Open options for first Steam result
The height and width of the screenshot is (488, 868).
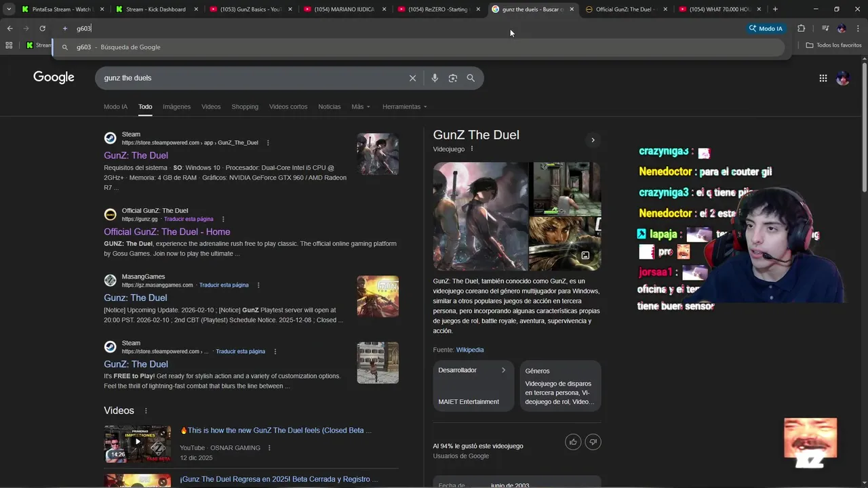click(x=268, y=143)
